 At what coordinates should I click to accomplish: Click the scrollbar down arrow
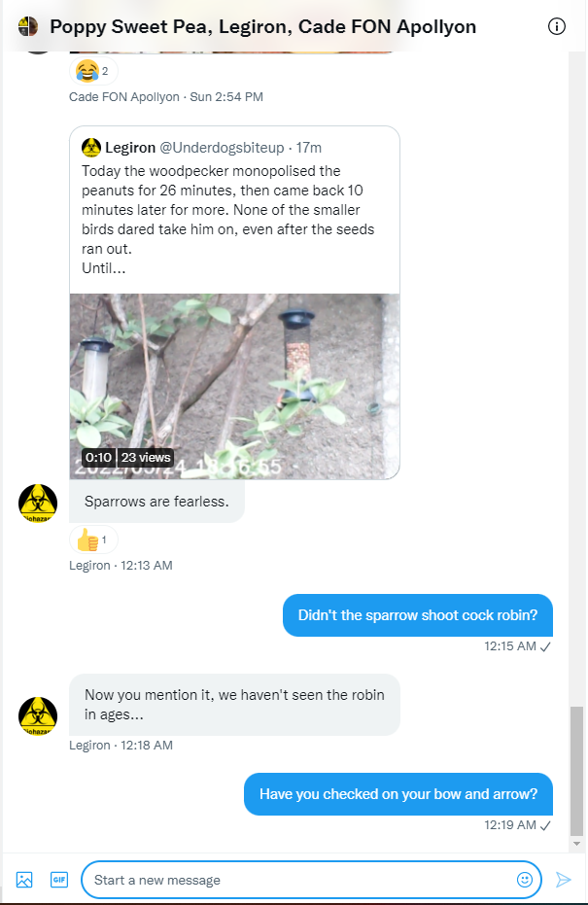point(576,844)
